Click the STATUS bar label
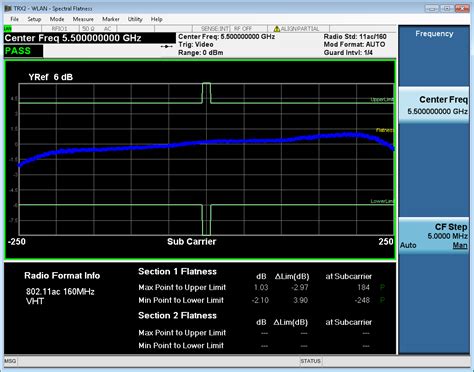 (x=310, y=361)
